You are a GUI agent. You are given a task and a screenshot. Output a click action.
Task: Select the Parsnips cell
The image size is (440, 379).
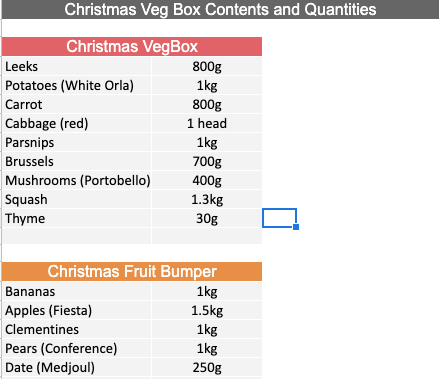coord(77,142)
